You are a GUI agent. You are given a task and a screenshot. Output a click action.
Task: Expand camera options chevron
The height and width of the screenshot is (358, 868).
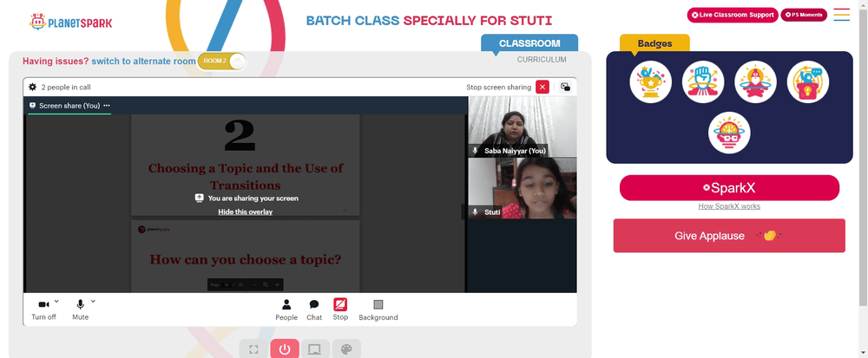(56, 301)
